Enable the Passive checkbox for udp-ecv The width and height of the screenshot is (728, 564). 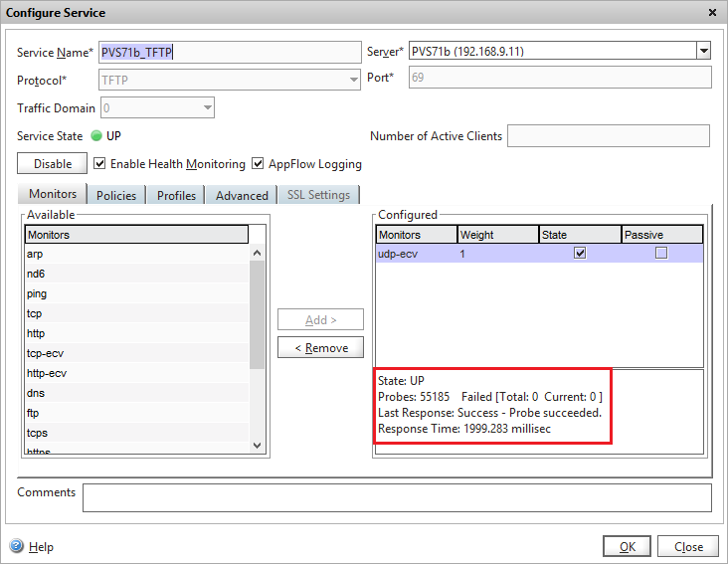(x=661, y=254)
